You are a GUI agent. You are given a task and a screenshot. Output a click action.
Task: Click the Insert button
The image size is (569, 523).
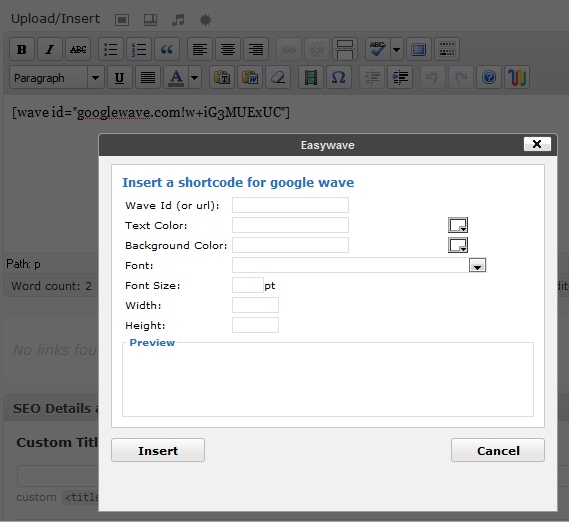coord(158,450)
